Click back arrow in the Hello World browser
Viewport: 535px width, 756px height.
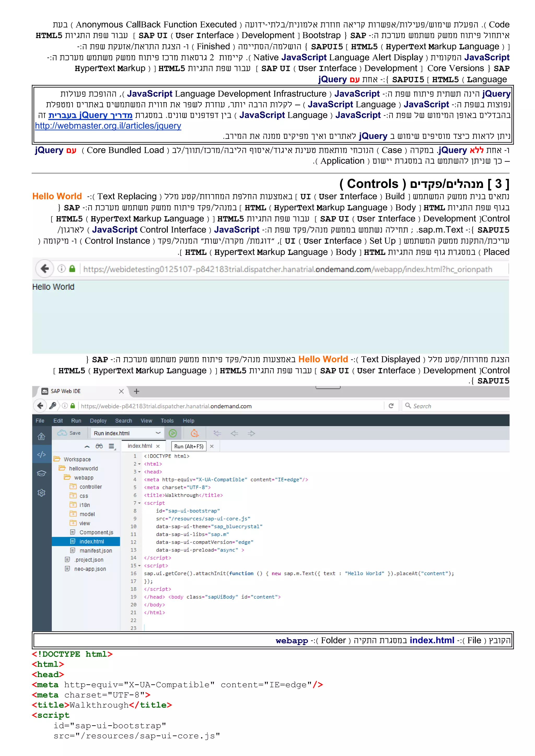coord(45,269)
